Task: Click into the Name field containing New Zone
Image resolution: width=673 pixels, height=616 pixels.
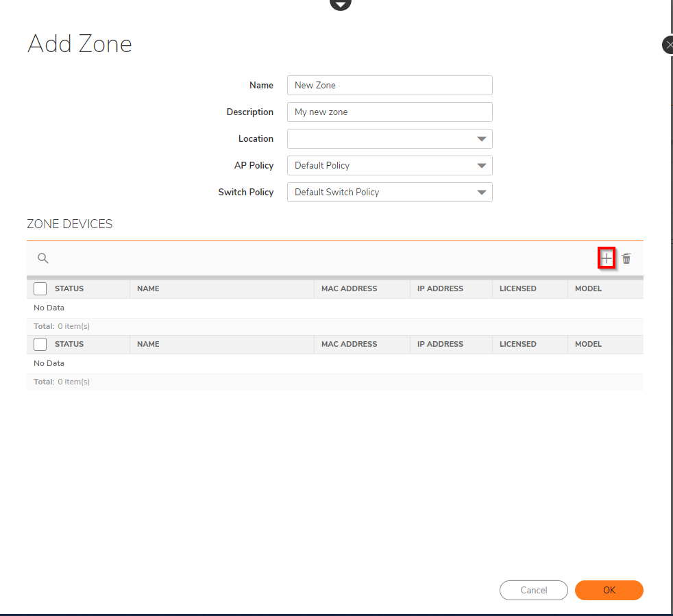Action: 389,86
